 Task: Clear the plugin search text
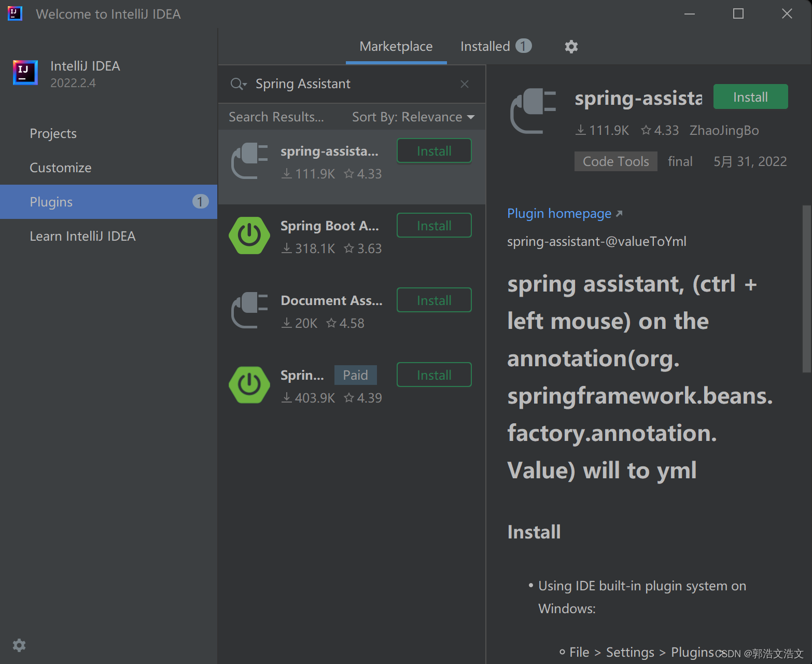[465, 84]
